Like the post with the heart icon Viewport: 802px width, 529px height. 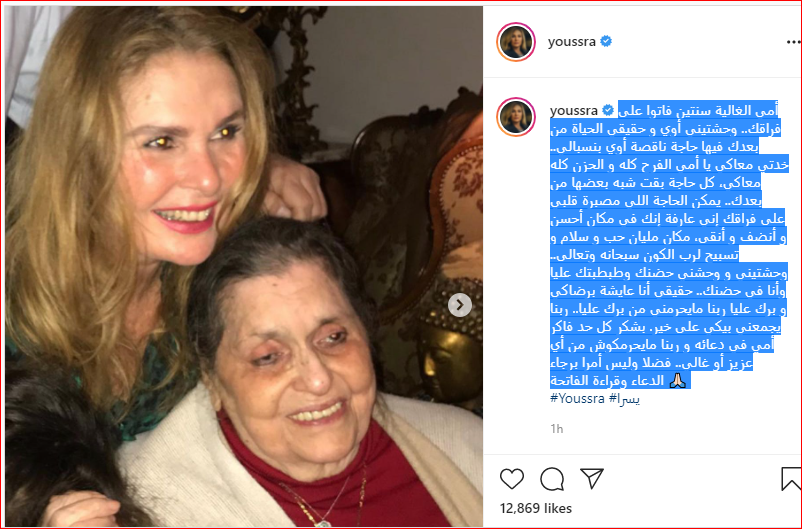(511, 479)
